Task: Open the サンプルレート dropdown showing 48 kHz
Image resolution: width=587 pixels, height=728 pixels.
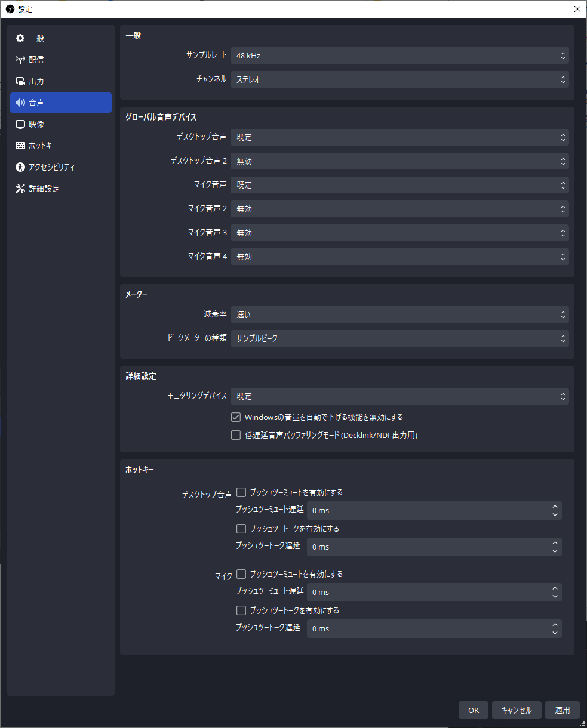Action: tap(399, 55)
